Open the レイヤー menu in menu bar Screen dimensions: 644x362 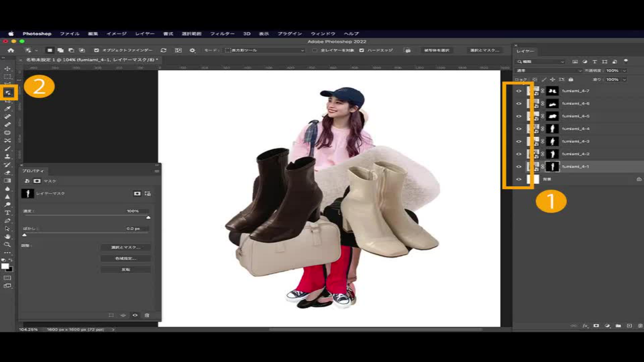pos(145,34)
